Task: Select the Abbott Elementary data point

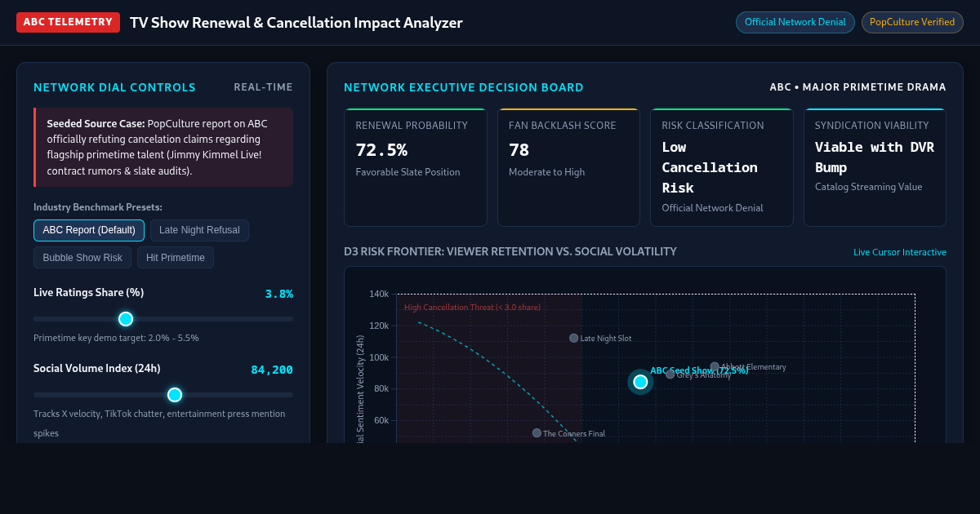Action: pos(715,367)
